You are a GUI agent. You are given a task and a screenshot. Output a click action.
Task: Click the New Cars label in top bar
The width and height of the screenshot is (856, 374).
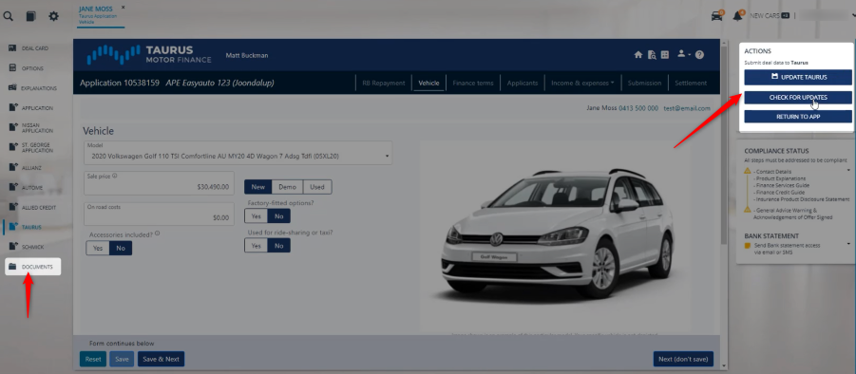(764, 16)
